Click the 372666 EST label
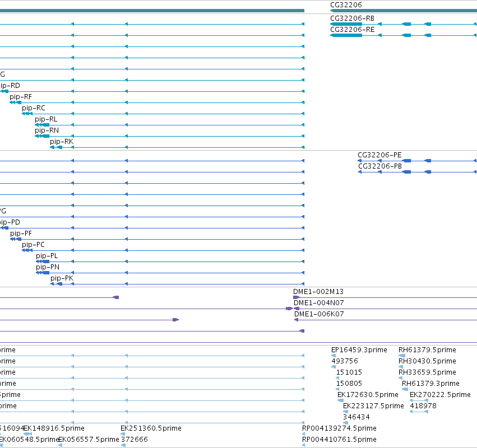 (x=134, y=440)
